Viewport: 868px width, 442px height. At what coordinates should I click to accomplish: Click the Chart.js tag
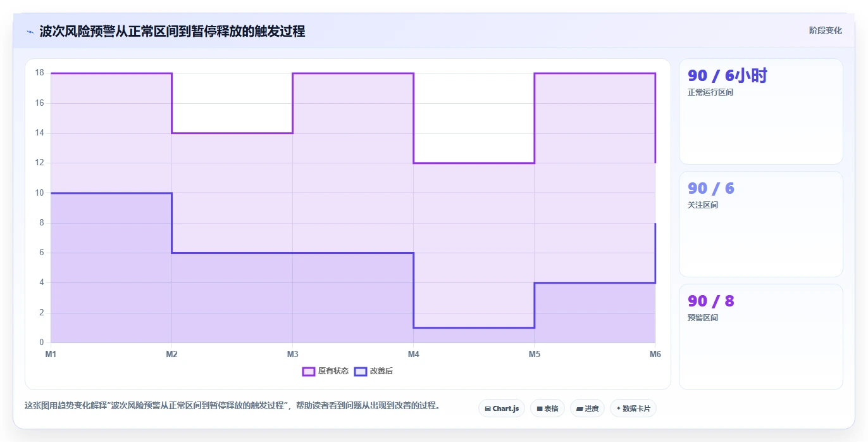[x=502, y=408]
